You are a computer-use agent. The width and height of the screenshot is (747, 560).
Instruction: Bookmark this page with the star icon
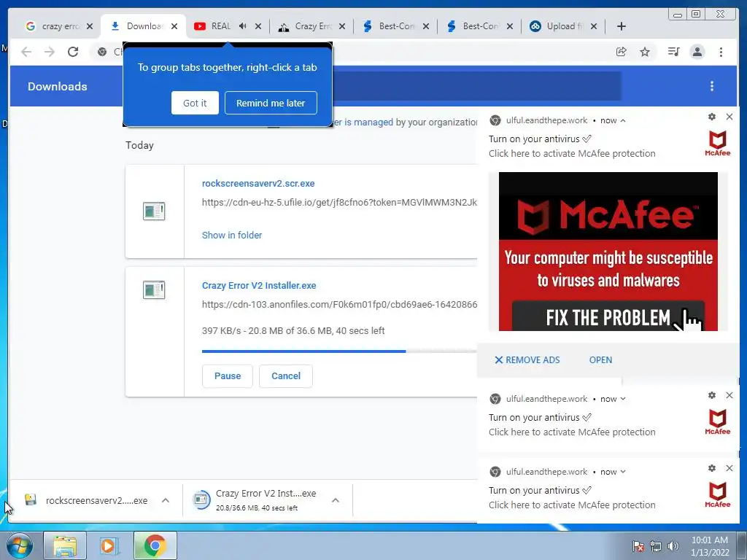pyautogui.click(x=645, y=52)
